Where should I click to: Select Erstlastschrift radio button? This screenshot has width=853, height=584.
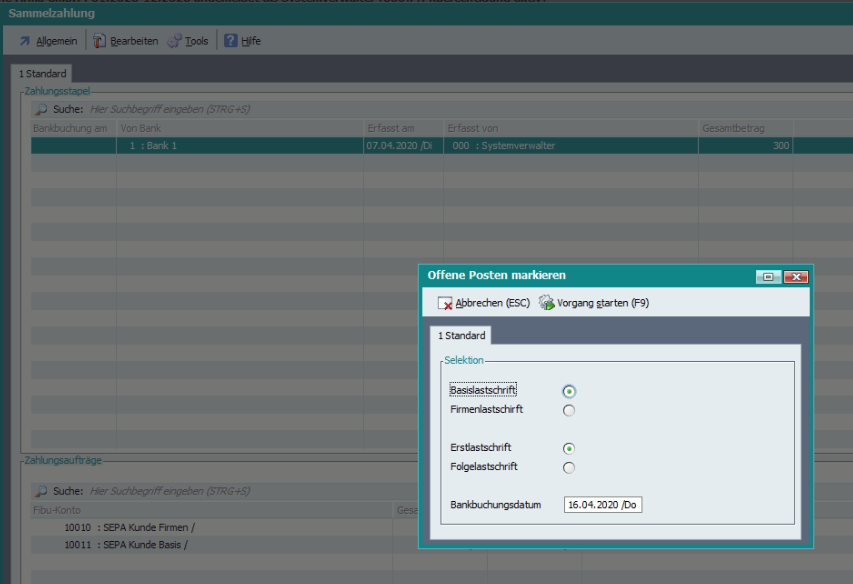pyautogui.click(x=569, y=449)
